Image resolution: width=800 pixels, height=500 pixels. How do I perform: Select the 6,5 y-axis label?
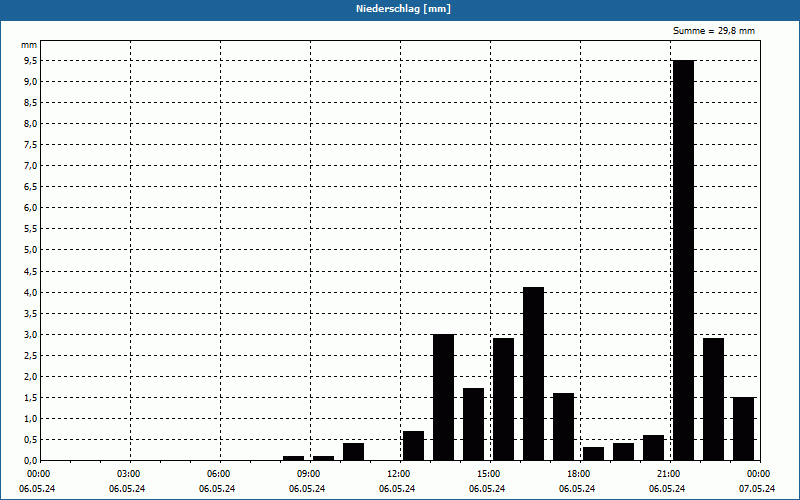pos(31,187)
